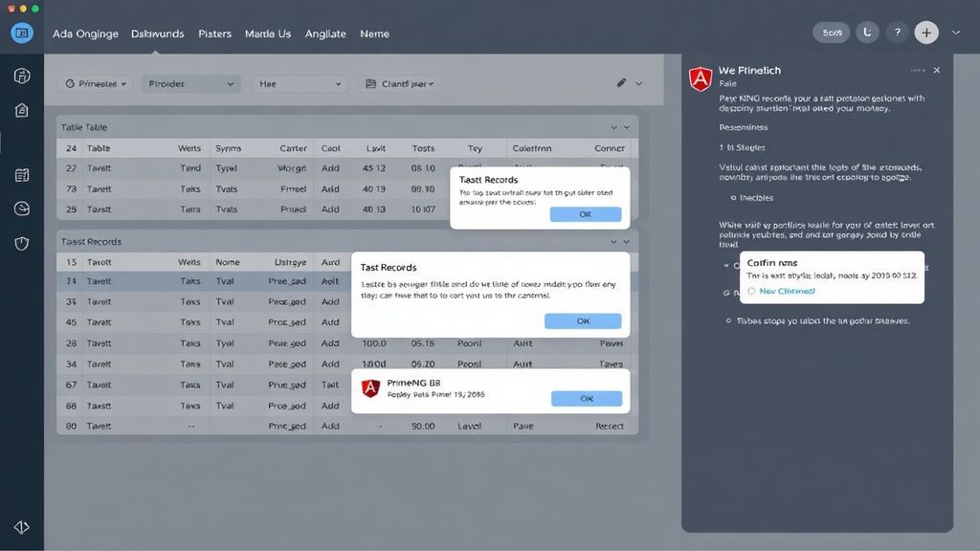Image resolution: width=980 pixels, height=551 pixels.
Task: Click the calendar icon in Clantl jeer
Action: coord(370,84)
